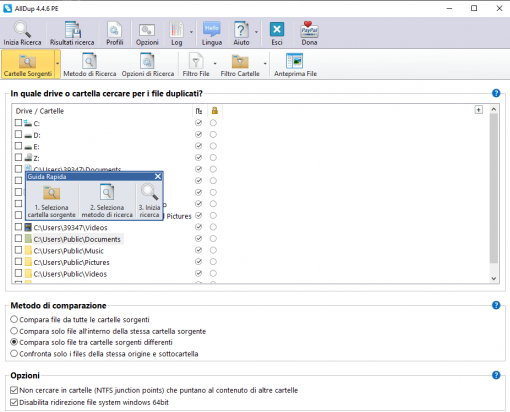The image size is (510, 412).
Task: Check the C:\Users\Public\Pictures checkbox
Action: click(x=18, y=262)
